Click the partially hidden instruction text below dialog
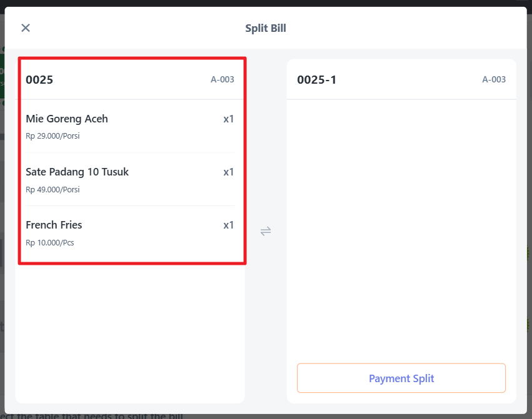The image size is (532, 419). click(x=94, y=415)
